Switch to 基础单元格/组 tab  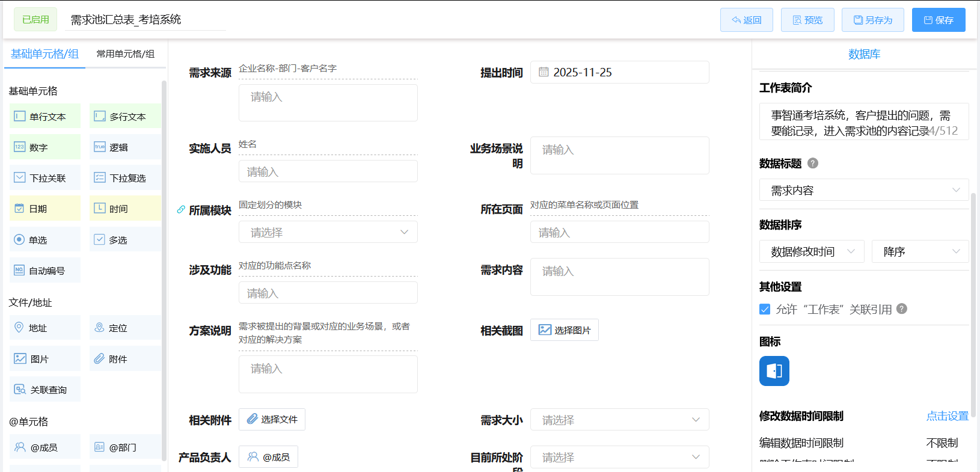pyautogui.click(x=44, y=54)
